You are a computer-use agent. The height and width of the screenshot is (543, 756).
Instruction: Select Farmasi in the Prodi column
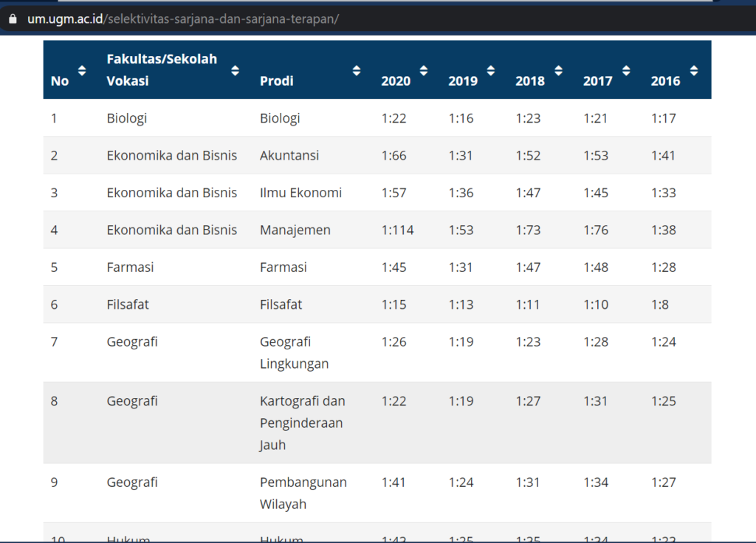coord(283,267)
